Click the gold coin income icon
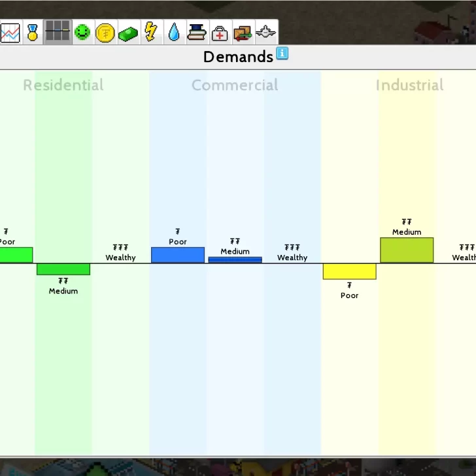The image size is (476, 476). 105,33
